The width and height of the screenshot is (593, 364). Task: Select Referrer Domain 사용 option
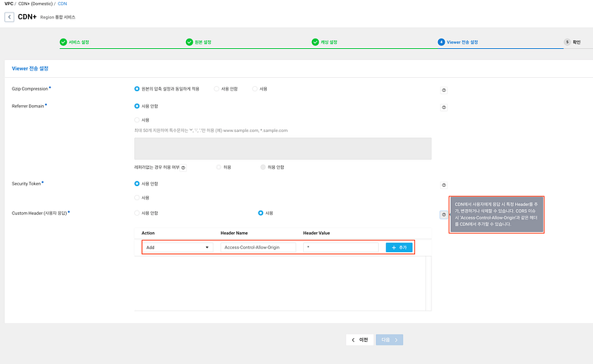(137, 120)
